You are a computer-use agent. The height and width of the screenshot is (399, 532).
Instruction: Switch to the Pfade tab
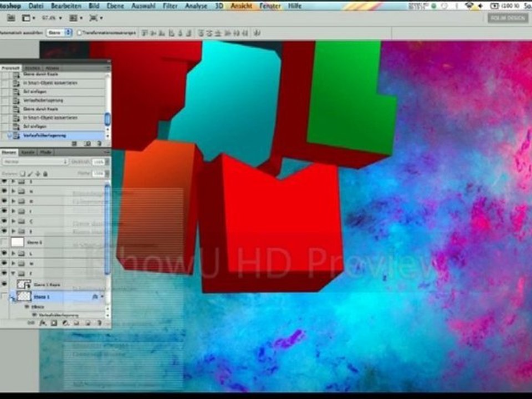tap(46, 152)
